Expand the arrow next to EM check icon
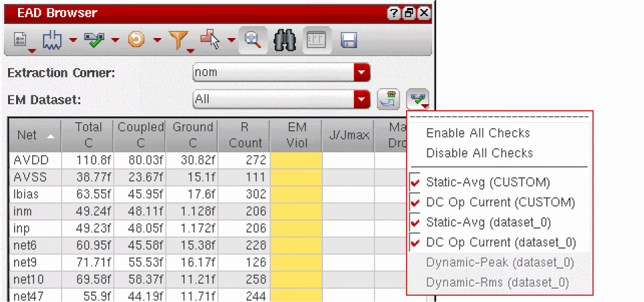This screenshot has width=644, height=302. click(115, 40)
